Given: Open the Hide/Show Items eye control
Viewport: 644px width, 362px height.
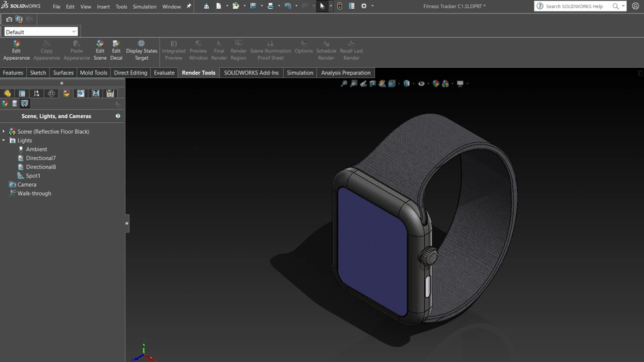Looking at the screenshot, I should click(421, 84).
